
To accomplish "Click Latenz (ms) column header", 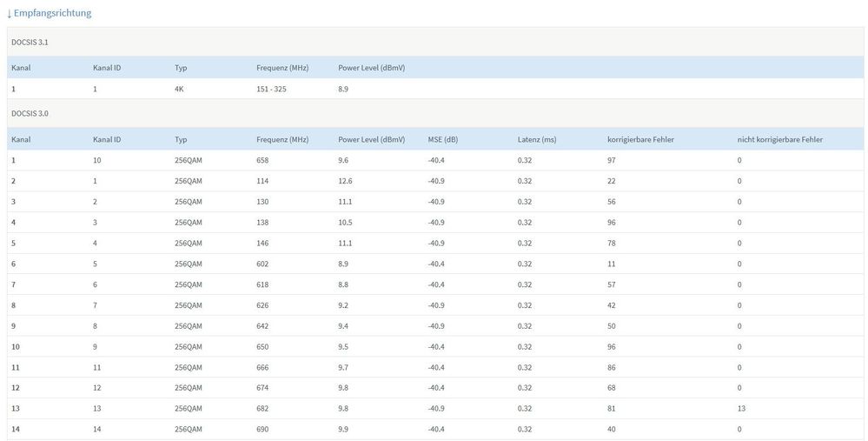I will click(537, 140).
